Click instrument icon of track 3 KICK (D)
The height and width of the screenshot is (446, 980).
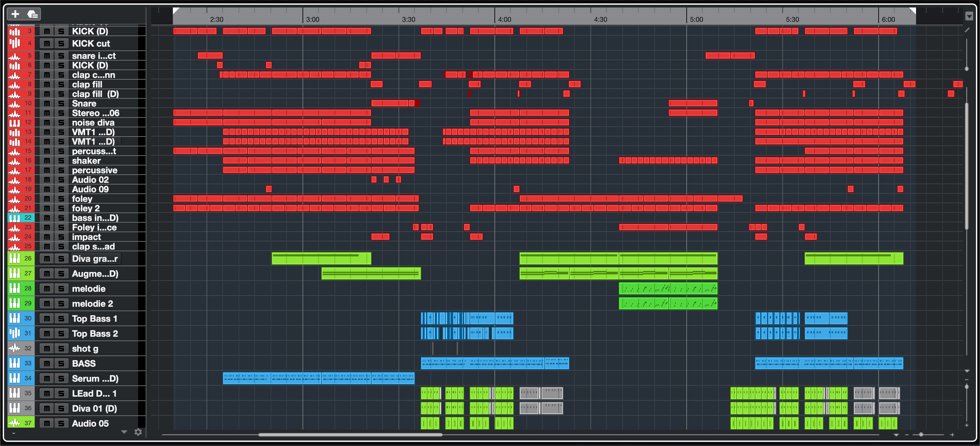pos(15,31)
